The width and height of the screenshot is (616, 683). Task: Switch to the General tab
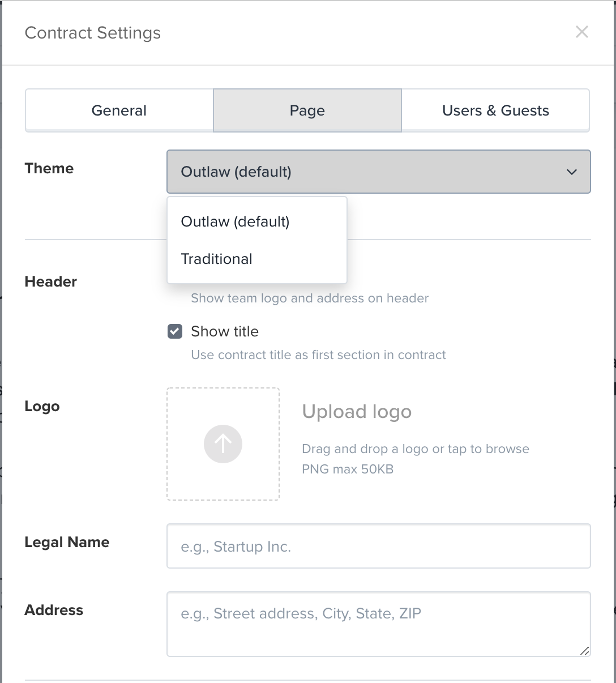coord(119,110)
